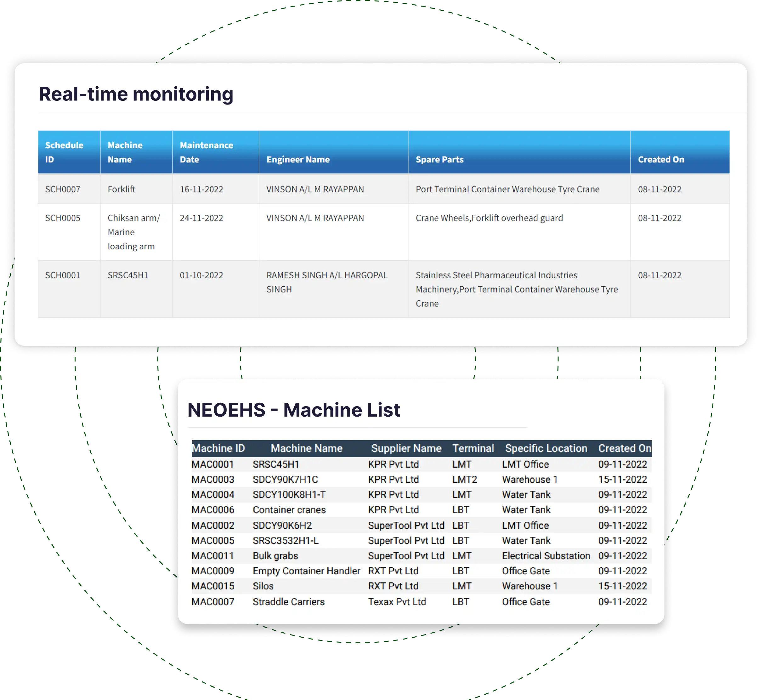Click the Engineer Name column header
Screen dimensions: 759x700
[333, 152]
